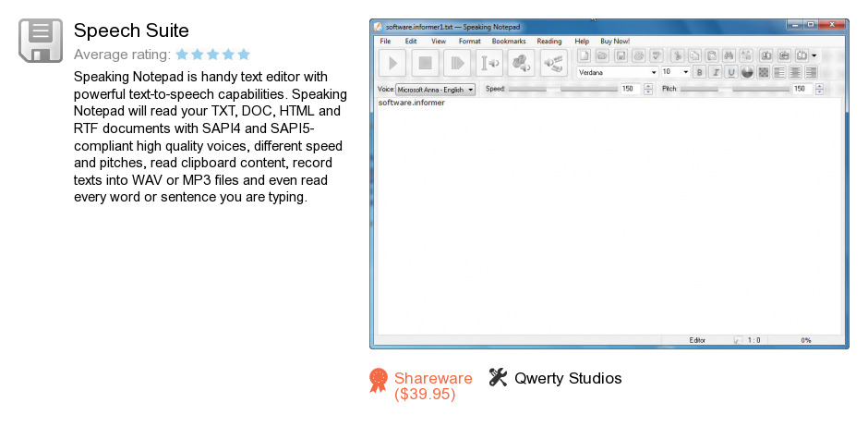868x427 pixels.
Task: Click the five-star average rating
Action: (212, 55)
